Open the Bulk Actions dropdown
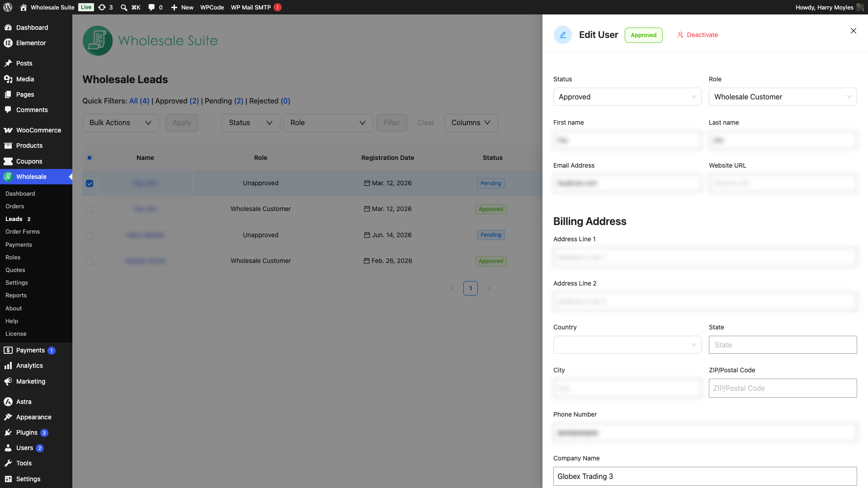Viewport: 868px width, 488px height. (x=121, y=123)
